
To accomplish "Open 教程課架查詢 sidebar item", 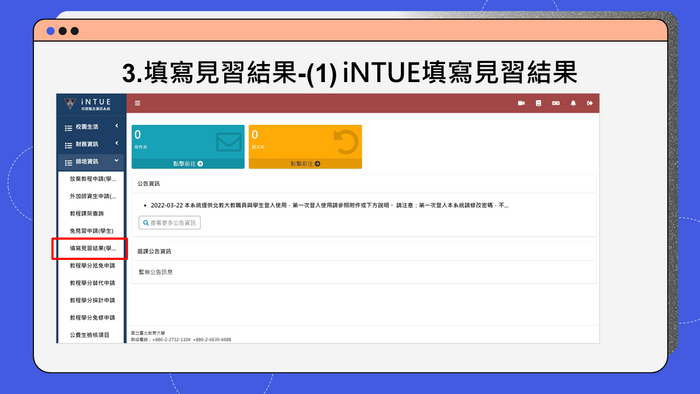I will pos(87,214).
